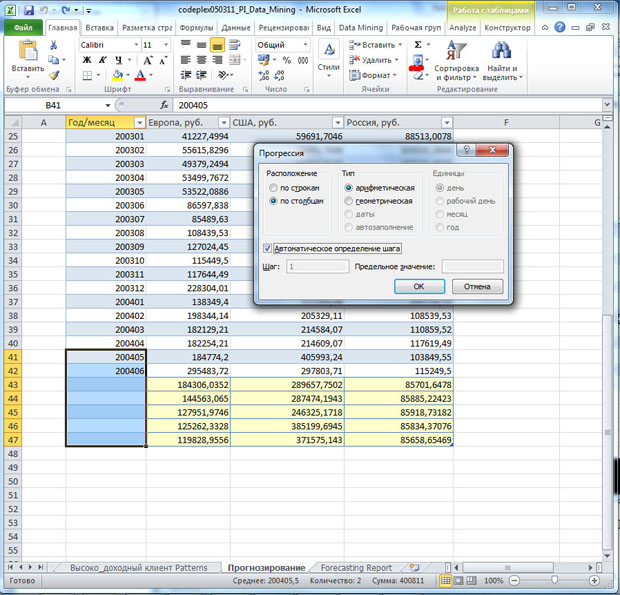Open the Стили styles gallery
Viewport: 620px width, 595px height.
pyautogui.click(x=329, y=59)
